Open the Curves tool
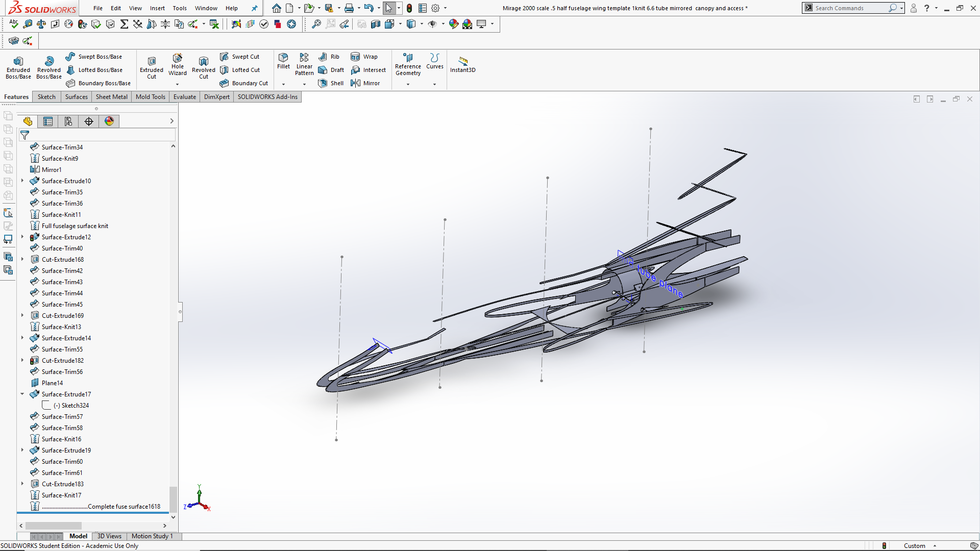 [x=435, y=61]
